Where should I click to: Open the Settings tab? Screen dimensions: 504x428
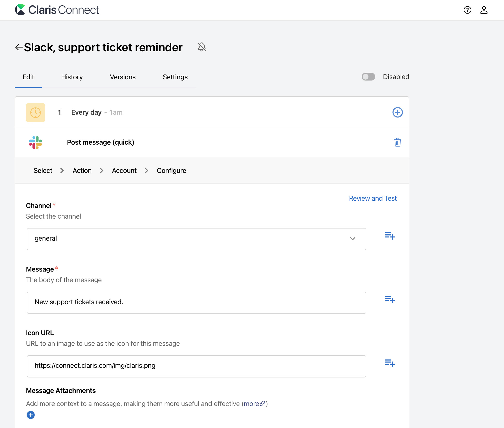click(175, 77)
